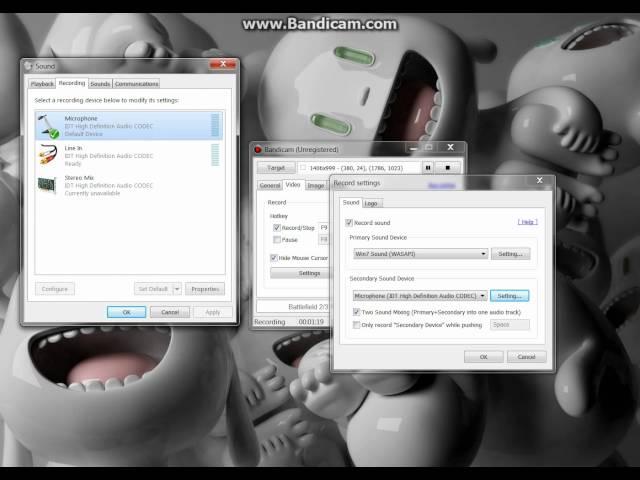Image resolution: width=640 pixels, height=480 pixels.
Task: Open Properties in the Sound window
Action: click(x=205, y=289)
